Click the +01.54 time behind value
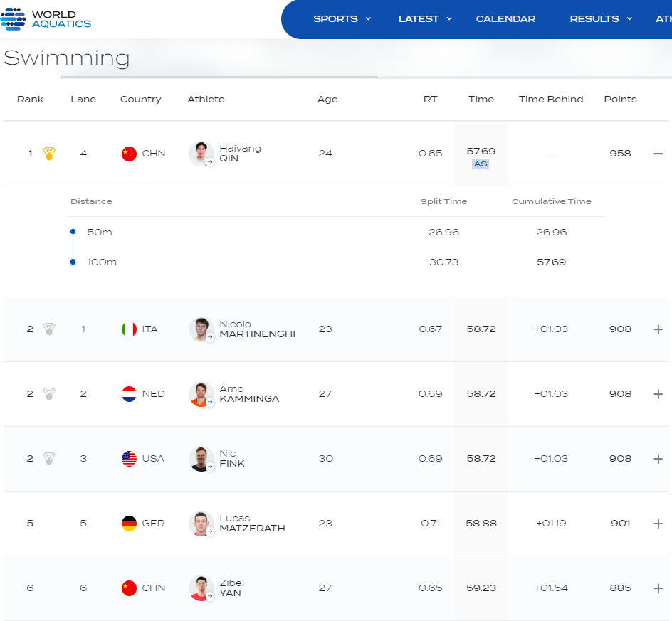The height and width of the screenshot is (621, 672). click(x=551, y=588)
